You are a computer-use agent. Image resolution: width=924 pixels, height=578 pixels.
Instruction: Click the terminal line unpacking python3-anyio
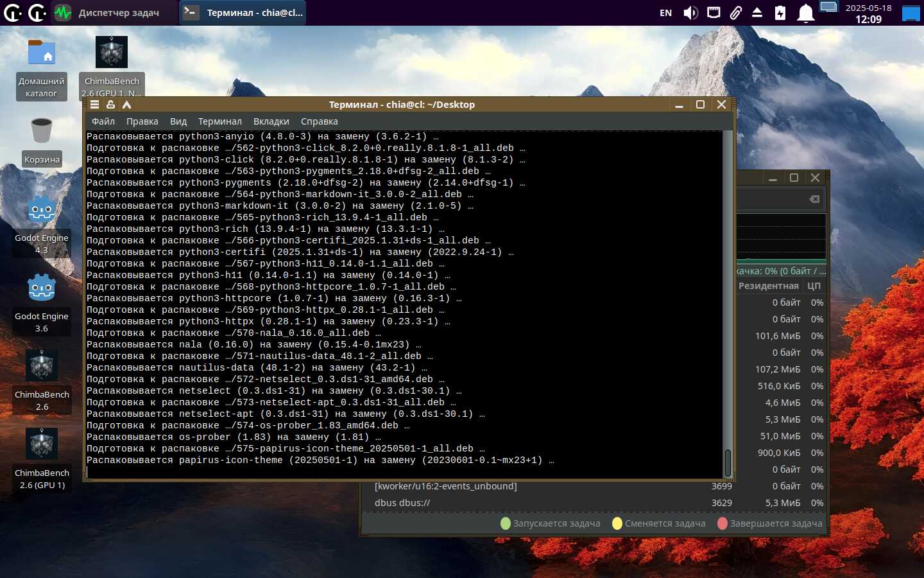click(262, 137)
